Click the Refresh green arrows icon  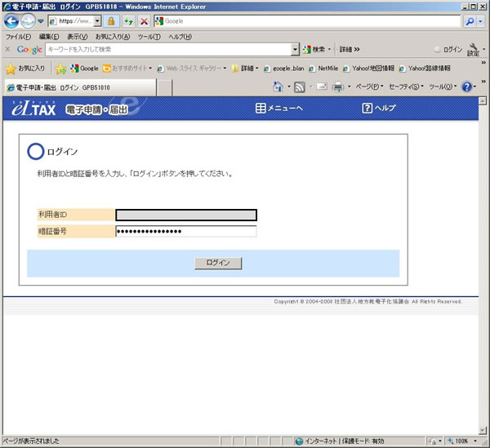(128, 21)
